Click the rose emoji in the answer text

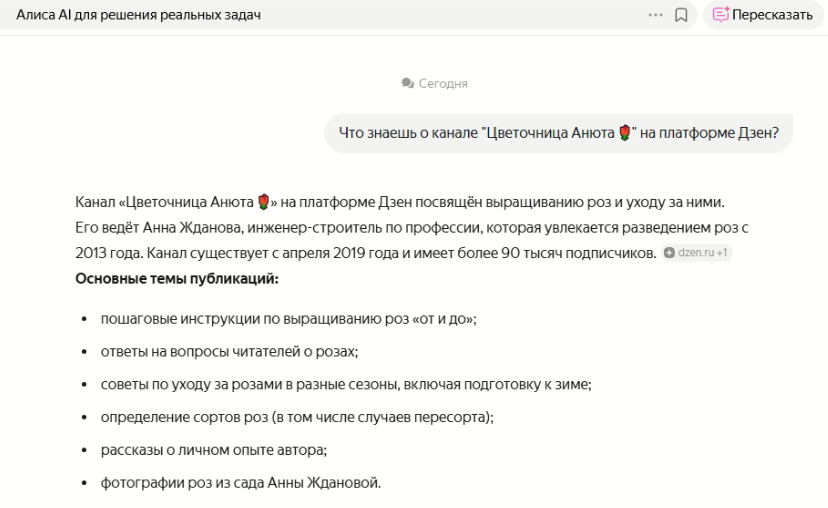coord(264,202)
